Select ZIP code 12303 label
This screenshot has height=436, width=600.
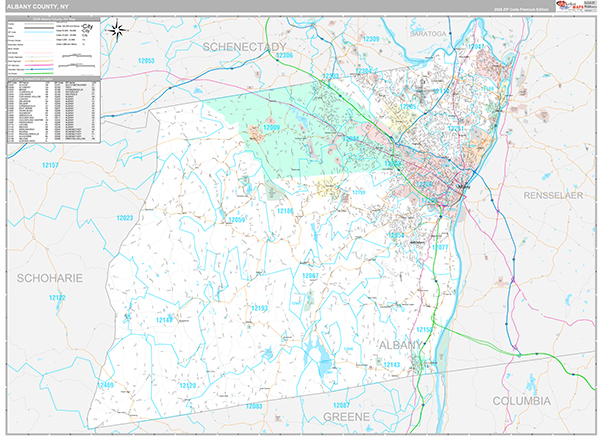point(330,76)
